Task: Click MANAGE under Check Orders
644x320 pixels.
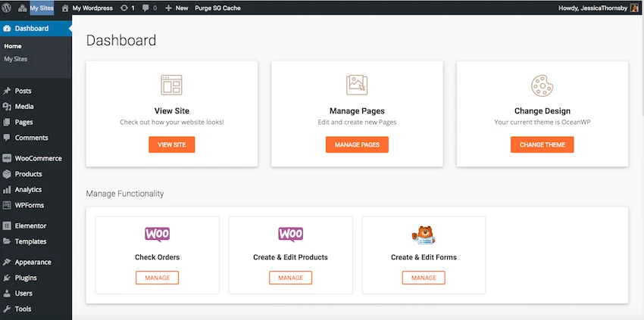Action: [x=158, y=278]
